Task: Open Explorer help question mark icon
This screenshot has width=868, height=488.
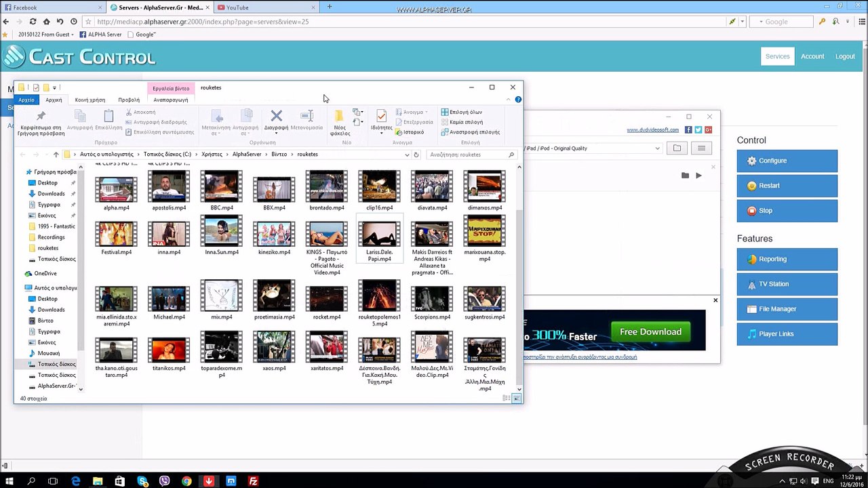Action: (x=518, y=100)
